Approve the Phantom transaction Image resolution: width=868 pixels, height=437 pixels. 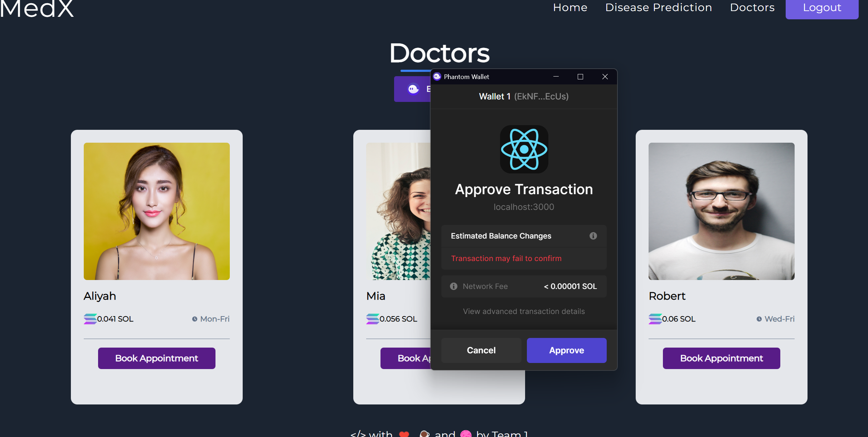566,350
